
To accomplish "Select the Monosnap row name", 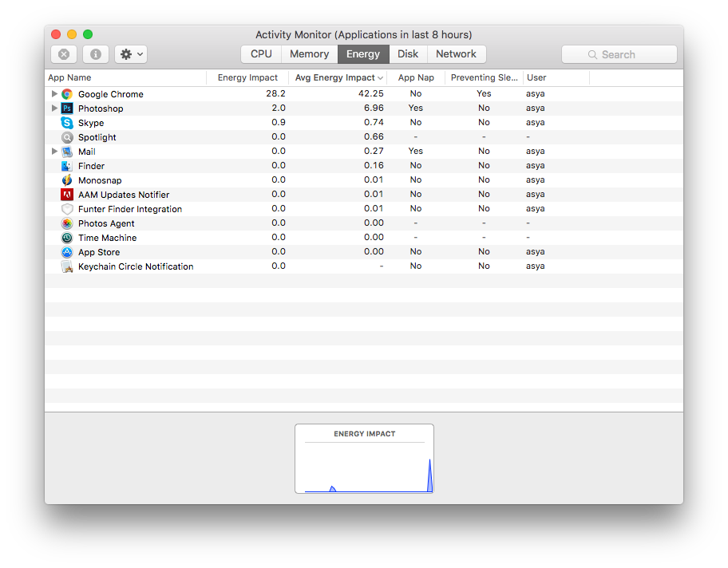I will coord(100,180).
